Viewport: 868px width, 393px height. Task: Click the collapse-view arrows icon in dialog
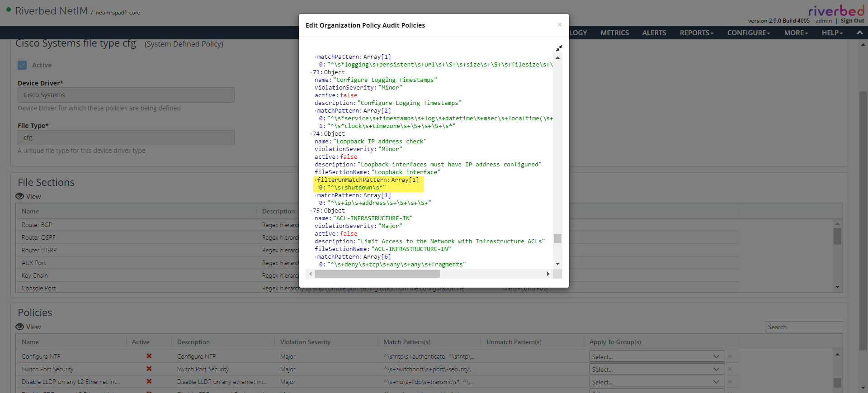click(x=559, y=48)
